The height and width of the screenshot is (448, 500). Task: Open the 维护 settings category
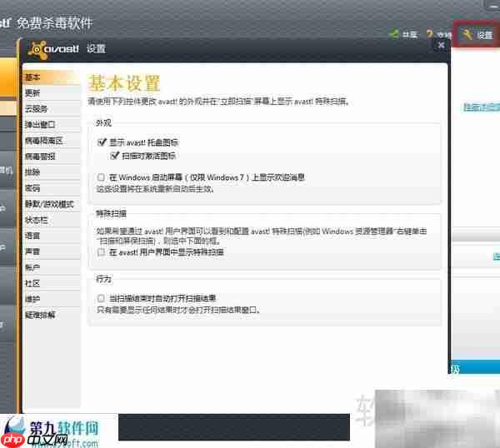click(x=52, y=299)
